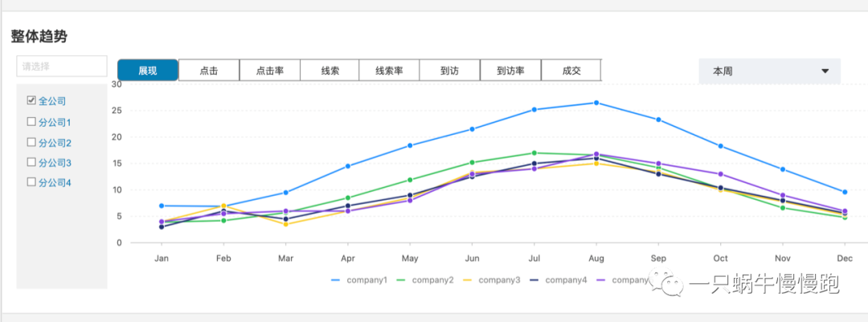Toggle company2 legend entry
This screenshot has width=868, height=322.
pos(426,280)
